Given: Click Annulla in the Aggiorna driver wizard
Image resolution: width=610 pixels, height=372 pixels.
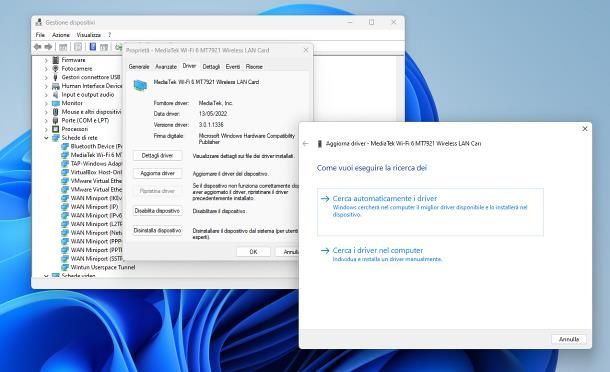Looking at the screenshot, I should coord(569,339).
